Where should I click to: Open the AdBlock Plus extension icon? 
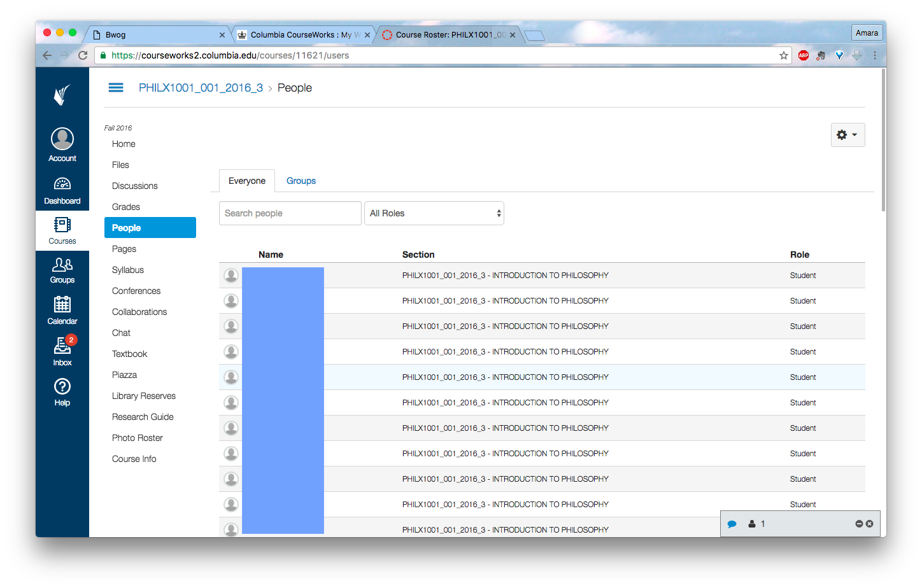tap(804, 55)
